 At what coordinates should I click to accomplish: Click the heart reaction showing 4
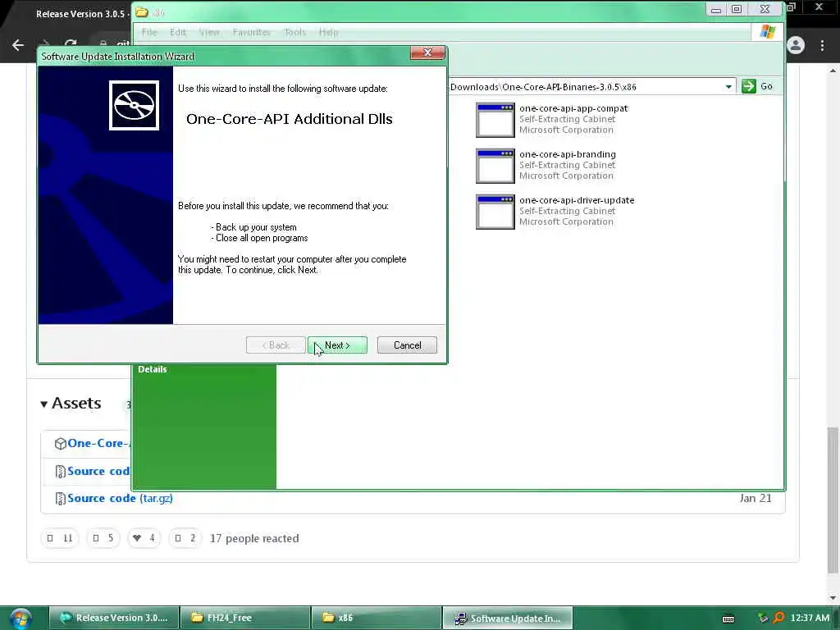[x=144, y=538]
